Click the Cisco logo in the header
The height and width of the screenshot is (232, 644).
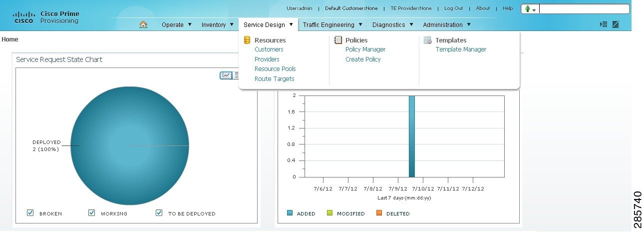24,17
